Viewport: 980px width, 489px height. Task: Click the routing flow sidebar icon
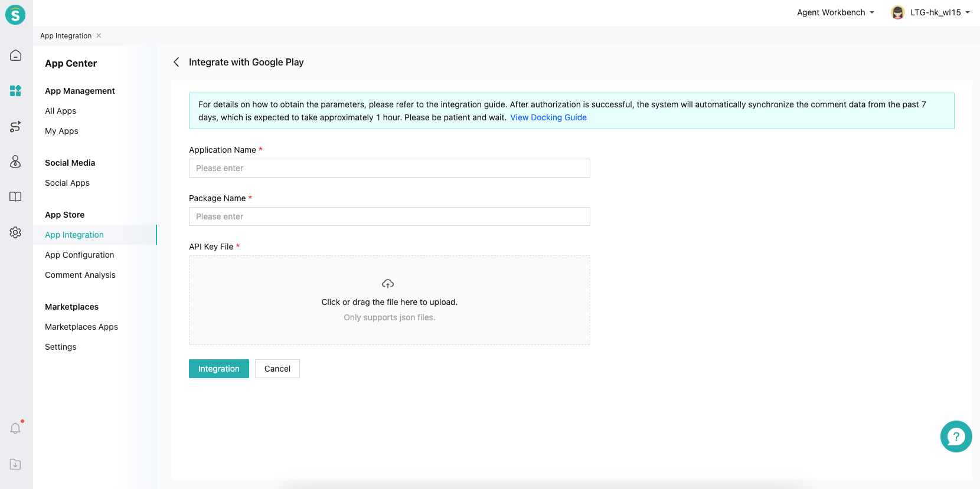pos(16,126)
